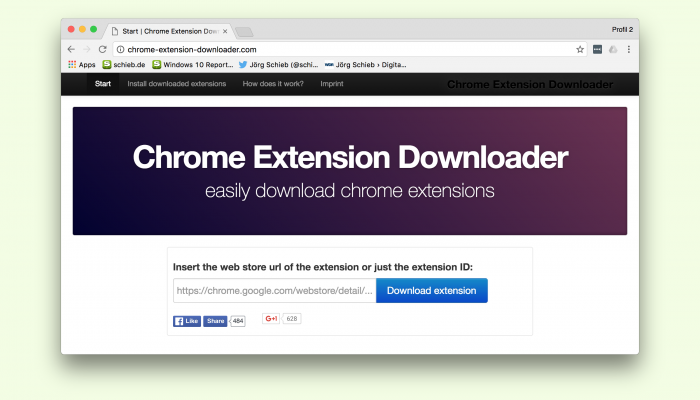The image size is (700, 400).
Task: Open the Jörg Schieb Digita... bookmark
Action: point(365,65)
